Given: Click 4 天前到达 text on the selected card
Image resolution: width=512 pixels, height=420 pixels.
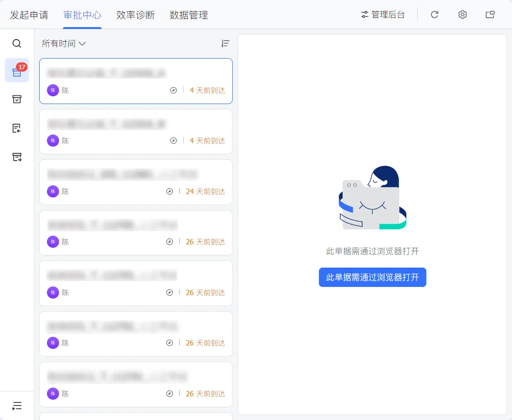Looking at the screenshot, I should click(207, 90).
